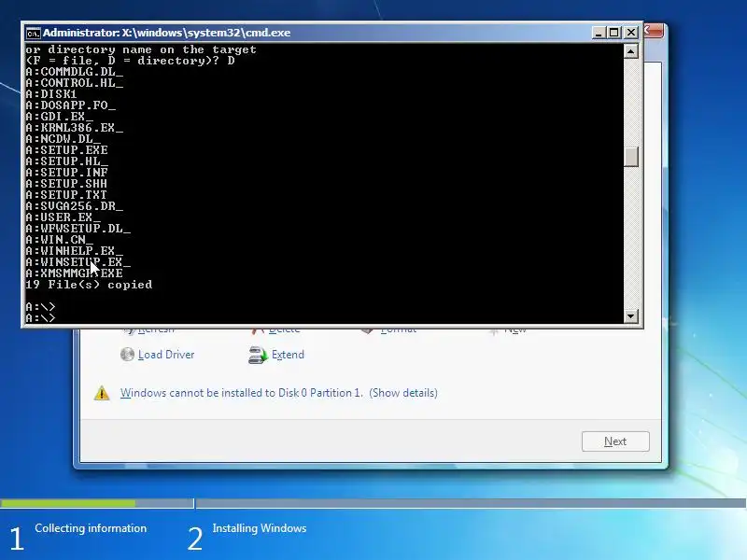Viewport: 747px width, 560px height.
Task: Maximize the cmd.exe window
Action: [614, 33]
